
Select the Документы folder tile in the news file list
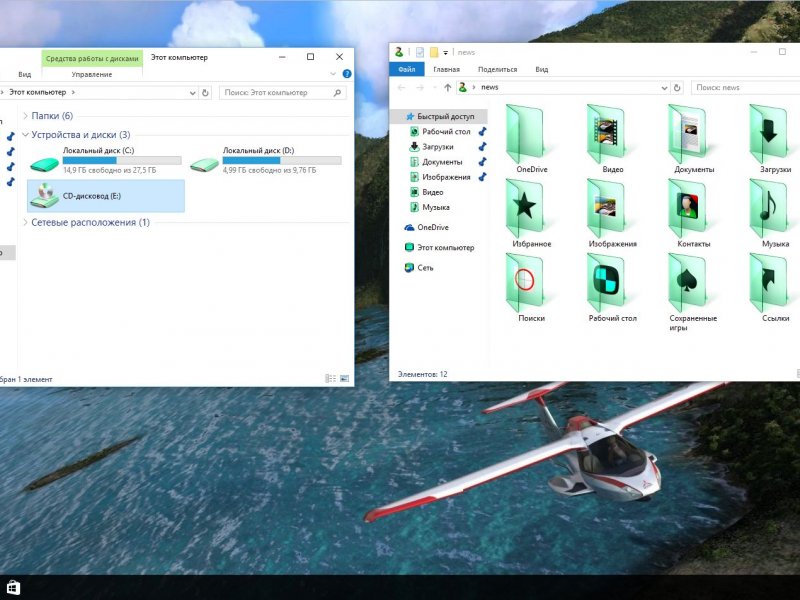(x=693, y=139)
